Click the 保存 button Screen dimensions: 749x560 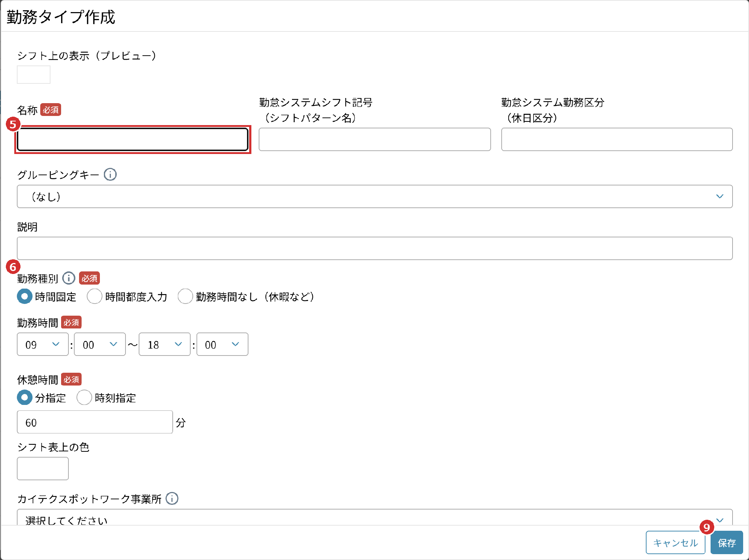pyautogui.click(x=727, y=542)
